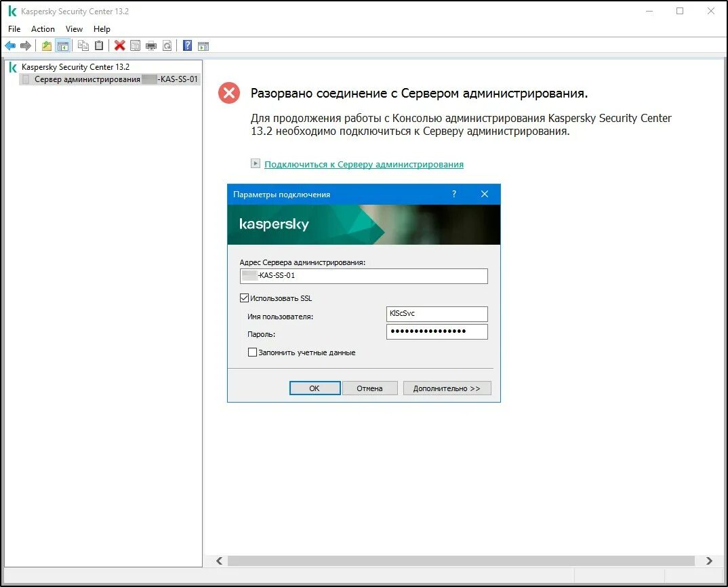The width and height of the screenshot is (728, 587).
Task: Click the Copy toolbar icon
Action: tap(83, 45)
